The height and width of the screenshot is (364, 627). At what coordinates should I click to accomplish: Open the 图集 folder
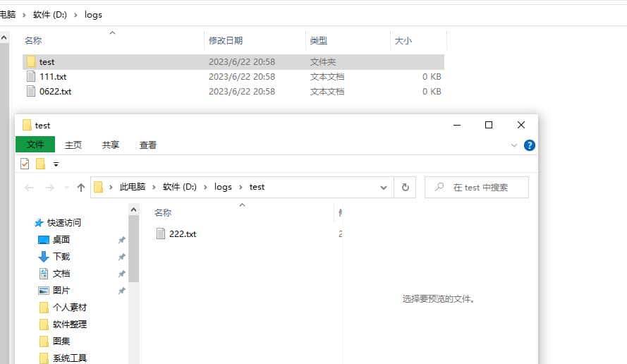point(55,341)
